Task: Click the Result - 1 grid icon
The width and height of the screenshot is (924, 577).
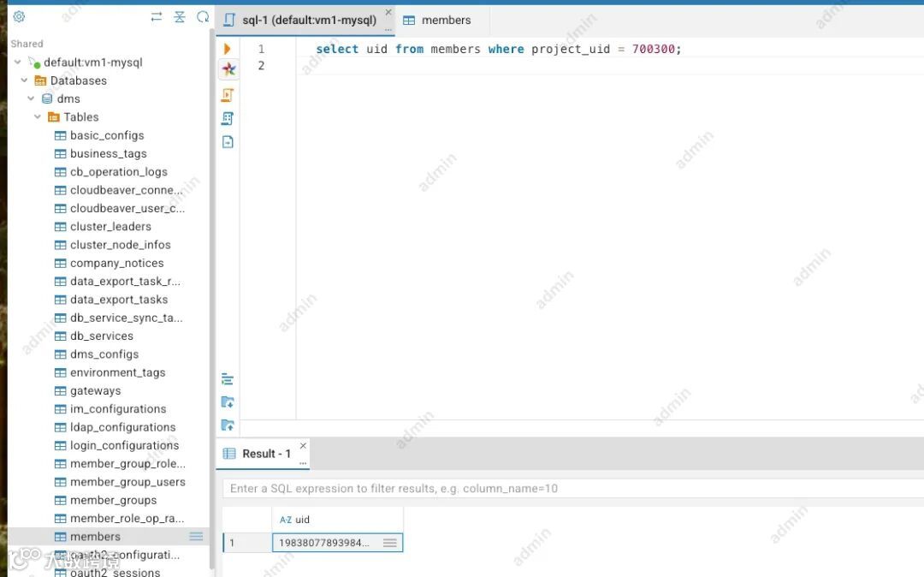Action: tap(229, 454)
